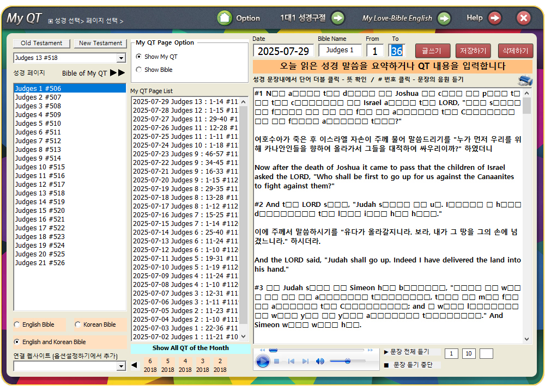Select Judges 7 #512 in the page list
Screen dimensions: 545x392
coord(38,141)
